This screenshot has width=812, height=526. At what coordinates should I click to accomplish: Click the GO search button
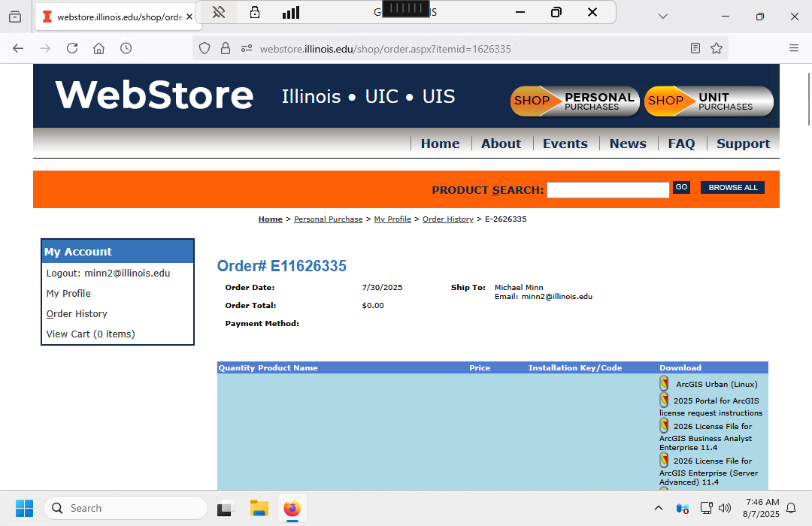click(681, 187)
